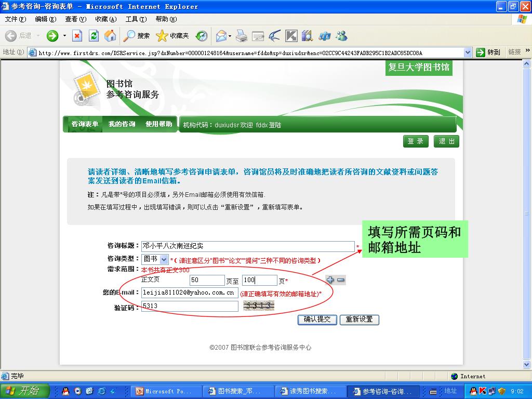Open the Forward history dropdown arrow
Screen dimensions: 532x399
(64, 36)
